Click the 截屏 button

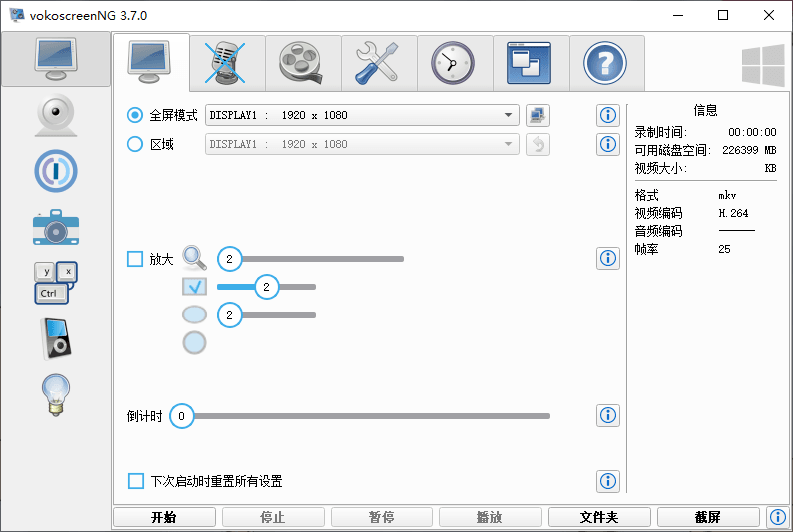[x=708, y=517]
